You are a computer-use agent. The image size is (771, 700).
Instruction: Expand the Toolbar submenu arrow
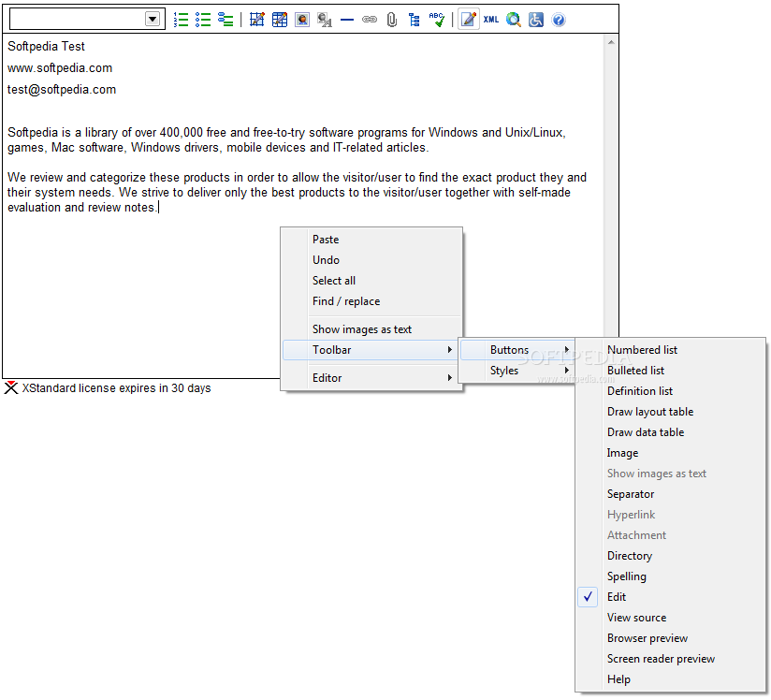click(x=449, y=350)
